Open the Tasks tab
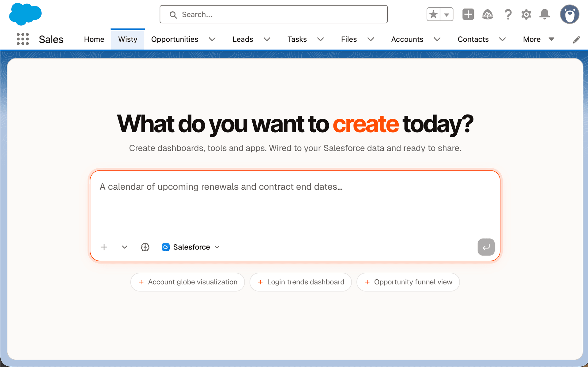The height and width of the screenshot is (367, 588). [x=297, y=39]
